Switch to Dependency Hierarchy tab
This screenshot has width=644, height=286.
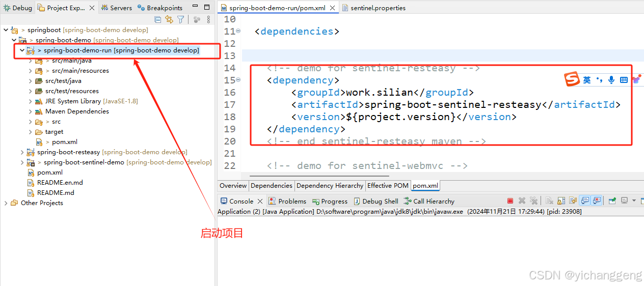tap(330, 186)
